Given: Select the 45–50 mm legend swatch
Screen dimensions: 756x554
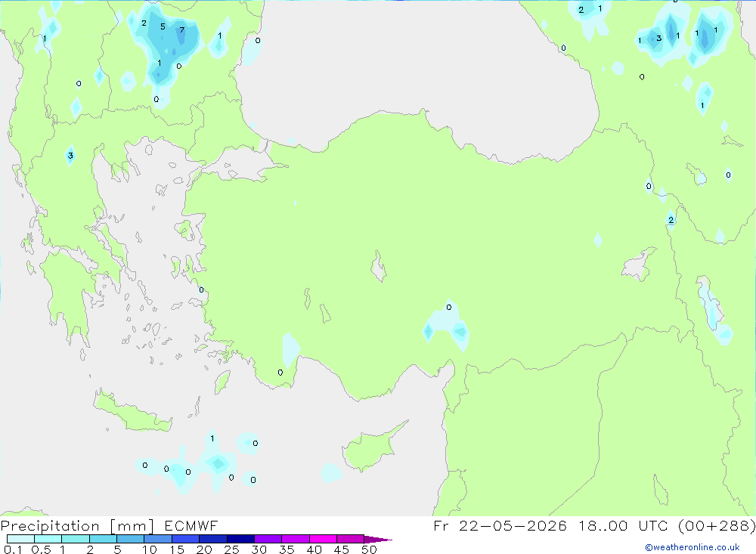Looking at the screenshot, I should (x=350, y=539).
